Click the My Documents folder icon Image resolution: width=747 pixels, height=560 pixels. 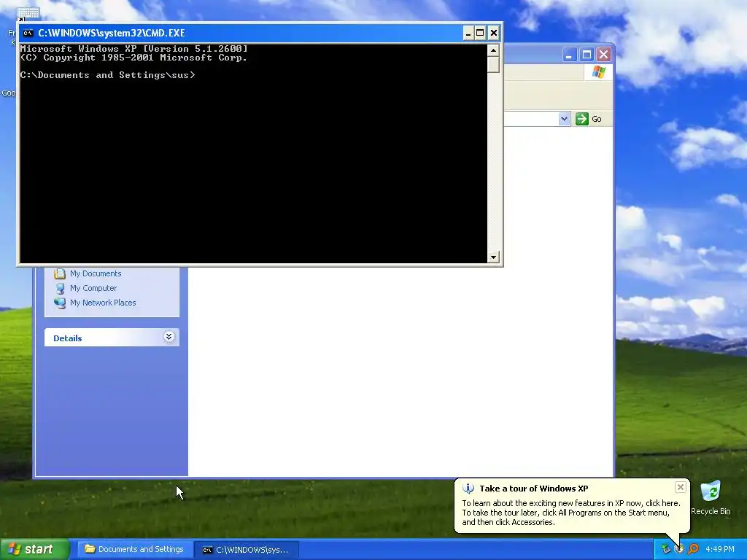60,274
